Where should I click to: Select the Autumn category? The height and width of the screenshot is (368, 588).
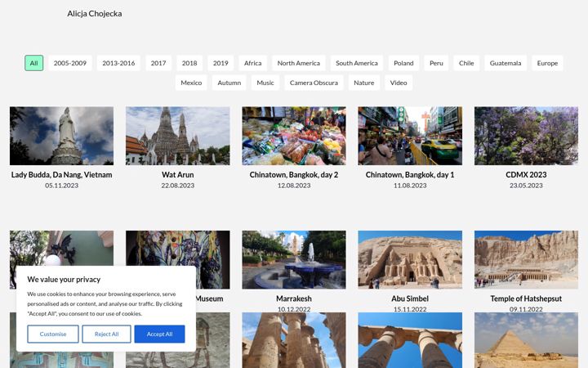[229, 83]
